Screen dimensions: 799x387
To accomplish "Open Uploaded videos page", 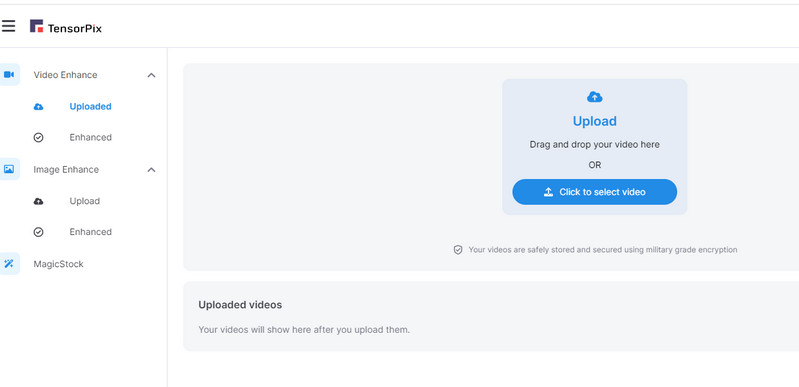I will [90, 107].
